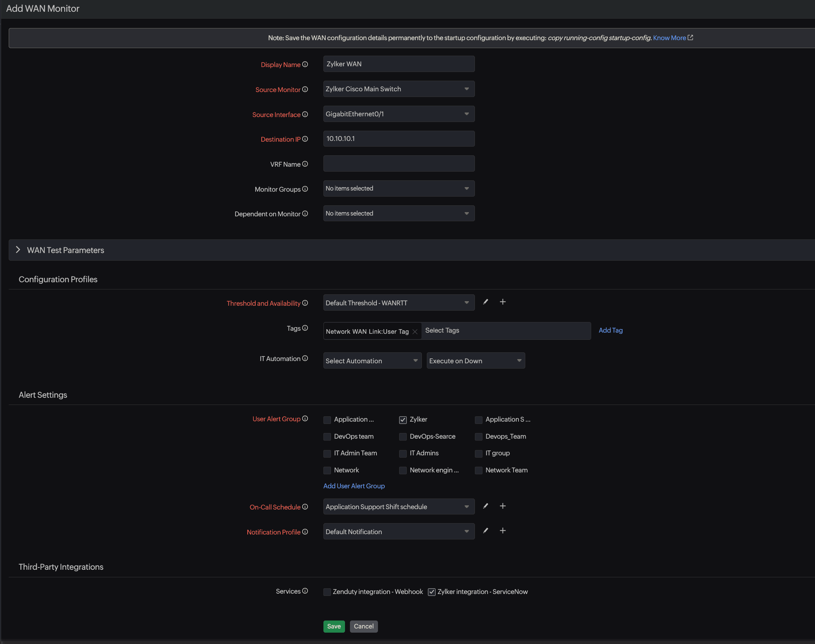
Task: Click the edit pencil beside Default Threshold - WANRTT
Action: (486, 302)
